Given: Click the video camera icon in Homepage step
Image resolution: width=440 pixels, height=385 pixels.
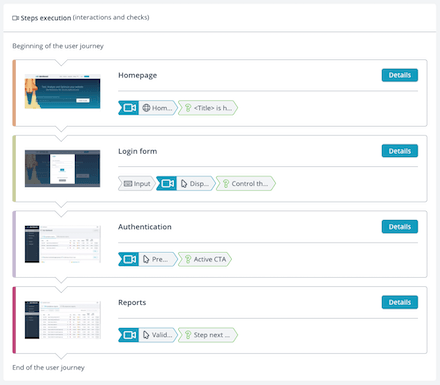Looking at the screenshot, I should [129, 108].
